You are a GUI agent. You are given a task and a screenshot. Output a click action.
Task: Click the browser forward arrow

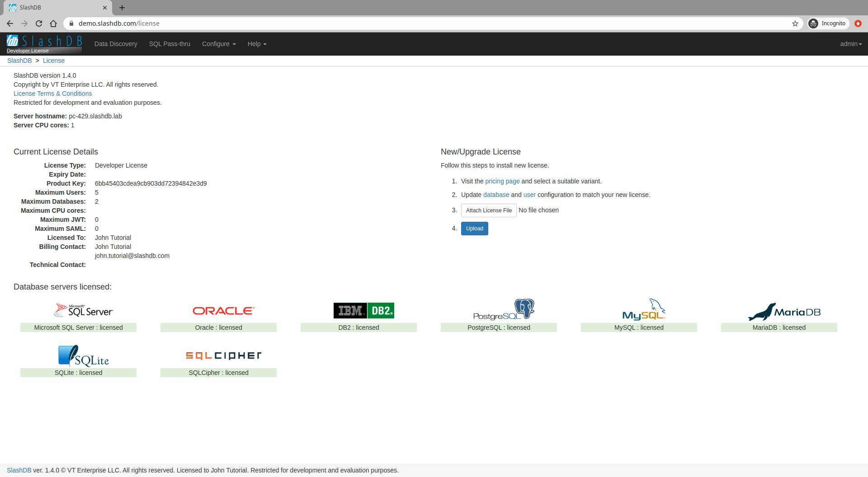[24, 23]
